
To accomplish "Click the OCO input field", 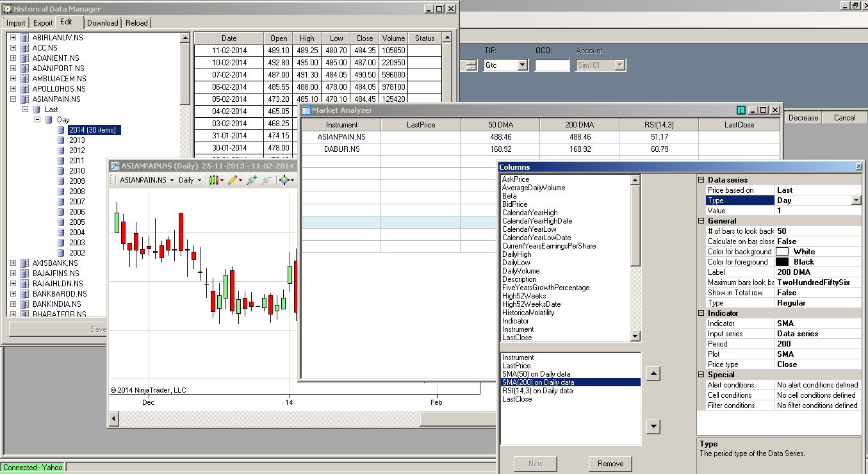I will [552, 65].
